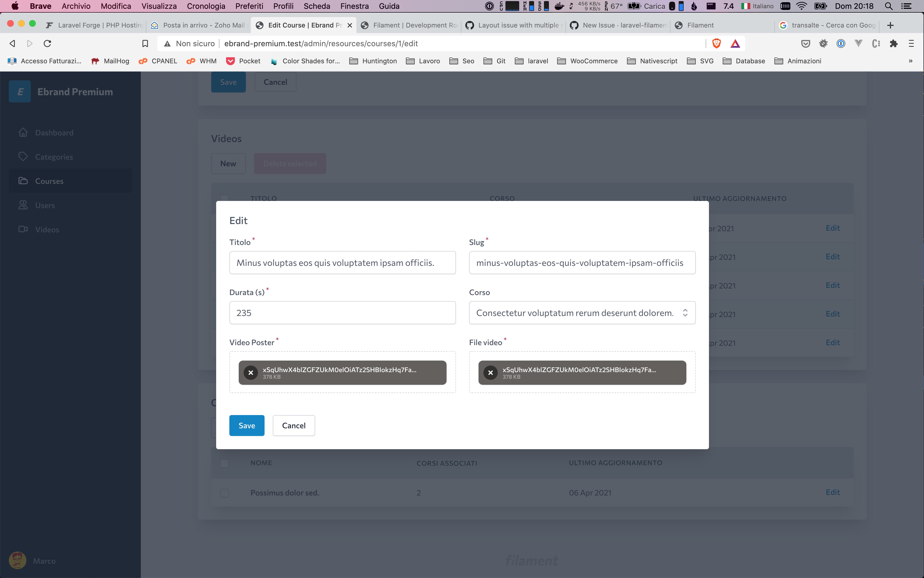This screenshot has height=578, width=924.
Task: Switch to New Issue laravel-filament tab
Action: (x=618, y=25)
